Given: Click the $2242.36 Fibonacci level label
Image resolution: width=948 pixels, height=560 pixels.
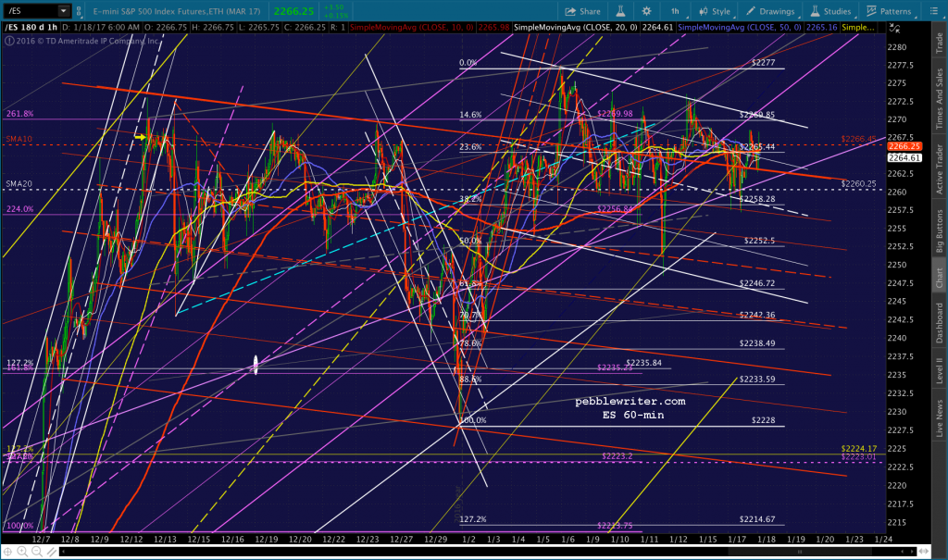Looking at the screenshot, I should click(757, 315).
